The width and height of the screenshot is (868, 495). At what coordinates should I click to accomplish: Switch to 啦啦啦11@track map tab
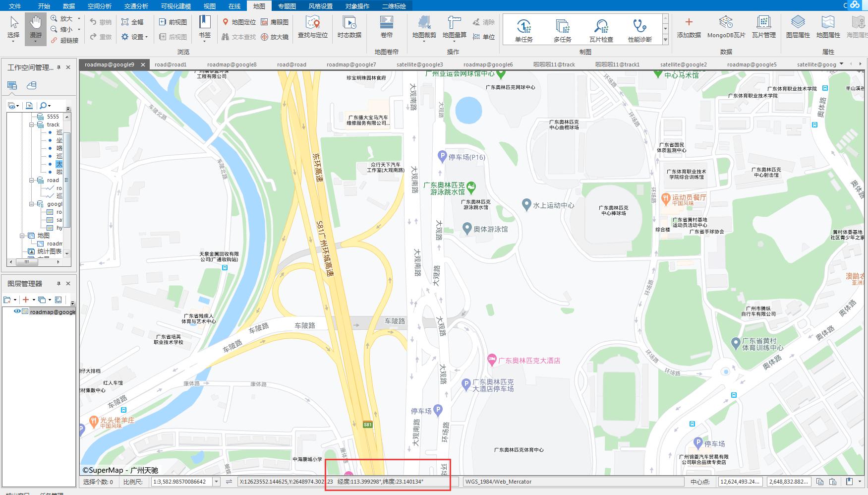554,64
